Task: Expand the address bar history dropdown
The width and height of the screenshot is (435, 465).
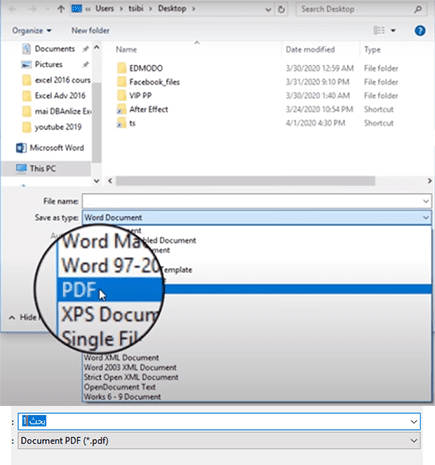Action: [x=268, y=10]
